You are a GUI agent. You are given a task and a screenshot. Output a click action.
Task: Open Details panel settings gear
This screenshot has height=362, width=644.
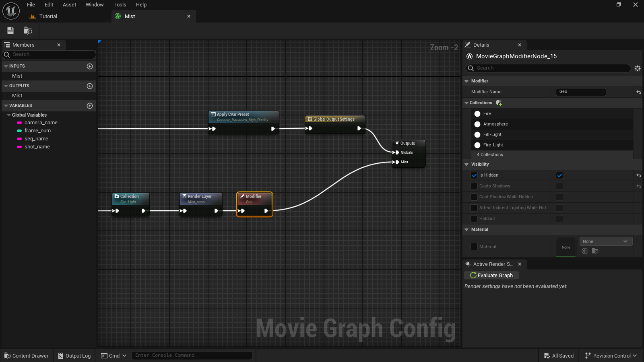coord(638,68)
